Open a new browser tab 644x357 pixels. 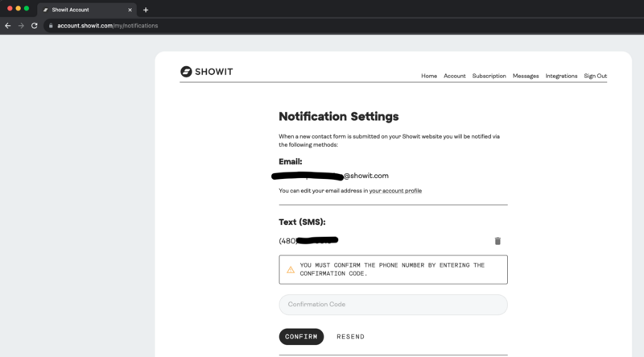pyautogui.click(x=146, y=10)
